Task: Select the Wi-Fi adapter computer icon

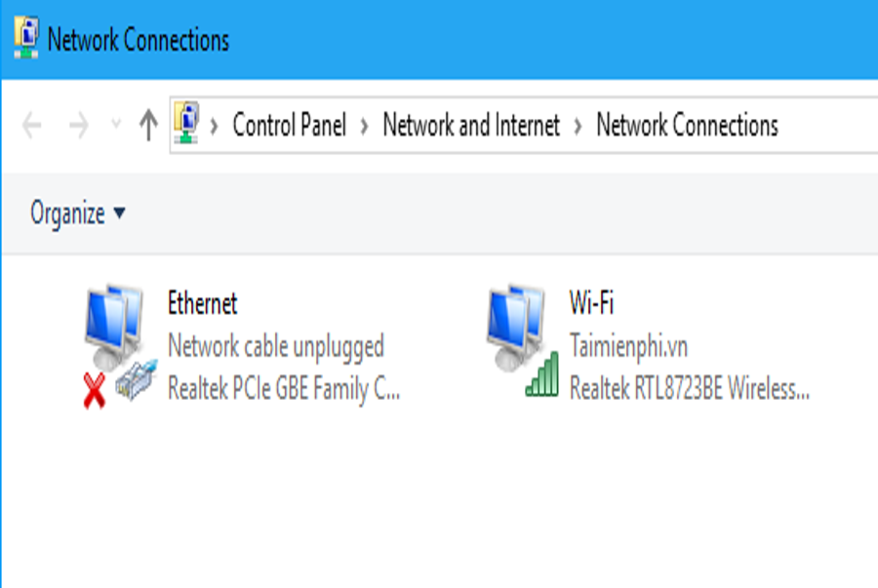Action: coord(515,326)
